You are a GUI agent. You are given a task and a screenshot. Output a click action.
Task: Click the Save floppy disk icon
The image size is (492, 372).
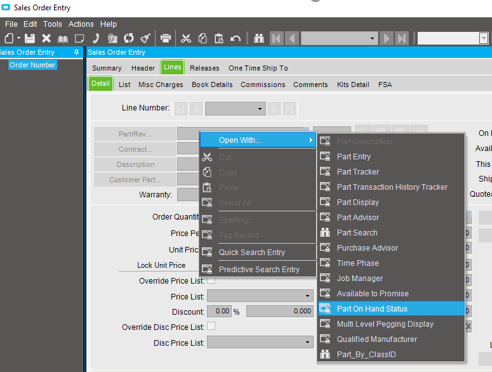pyautogui.click(x=30, y=38)
